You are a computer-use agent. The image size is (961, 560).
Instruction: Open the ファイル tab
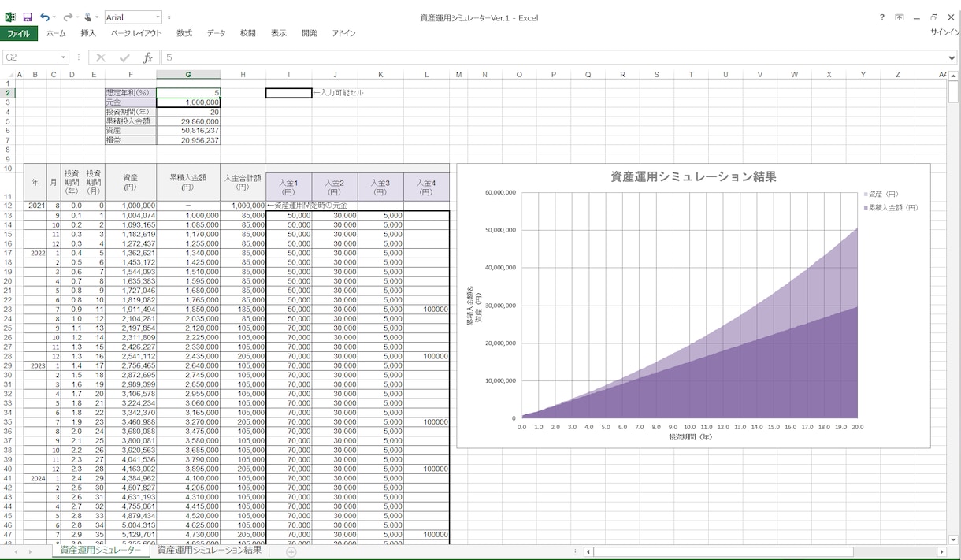tap(18, 34)
